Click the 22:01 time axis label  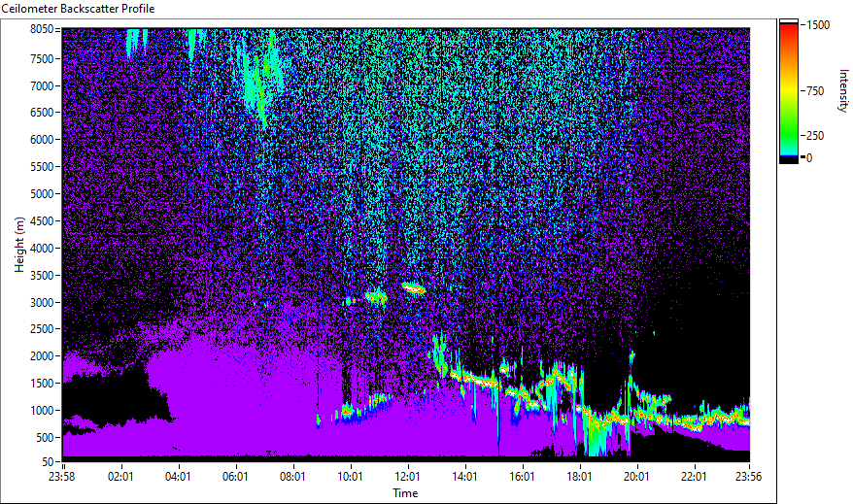(x=694, y=477)
